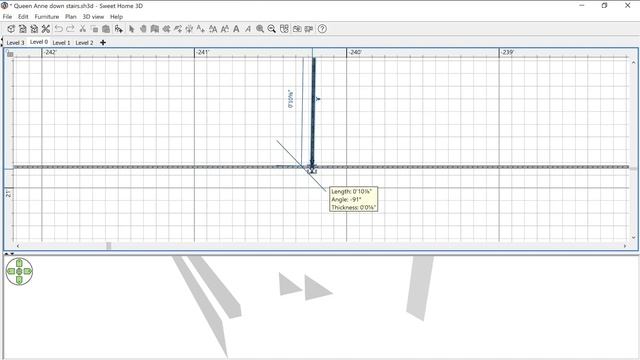
Task: Click the Thickness line in the tooltip
Action: (353, 207)
